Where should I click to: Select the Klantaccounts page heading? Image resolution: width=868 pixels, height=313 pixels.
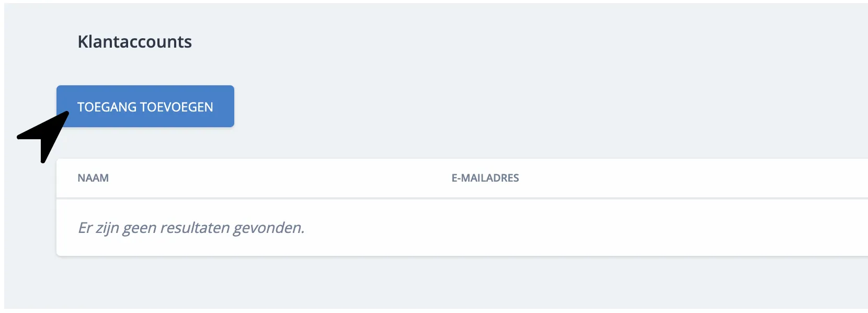(x=135, y=42)
